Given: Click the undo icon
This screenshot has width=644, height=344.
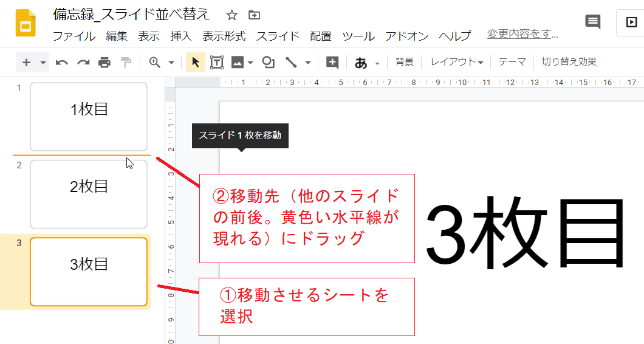Looking at the screenshot, I should 62,63.
